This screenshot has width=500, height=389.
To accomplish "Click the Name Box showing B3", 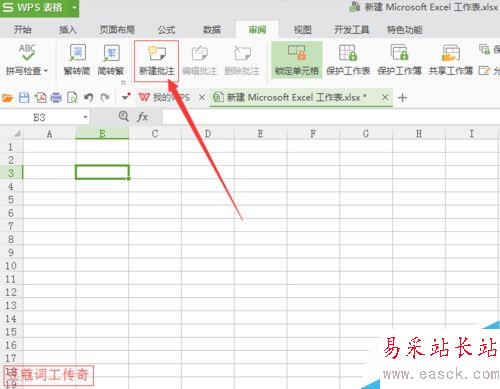I will tap(40, 117).
